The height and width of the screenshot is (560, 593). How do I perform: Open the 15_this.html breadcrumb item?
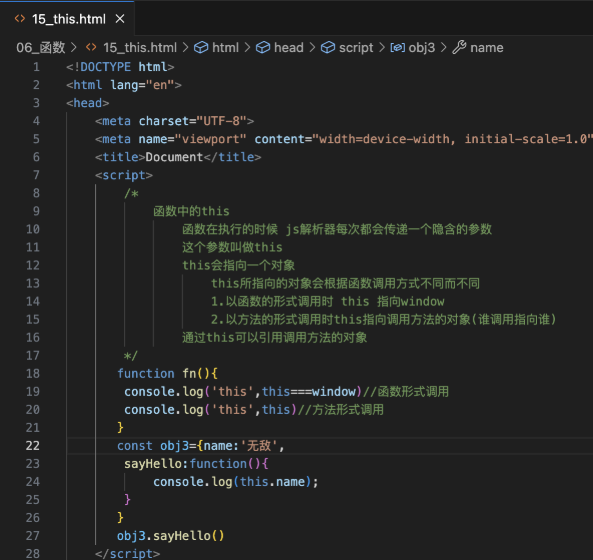point(140,48)
